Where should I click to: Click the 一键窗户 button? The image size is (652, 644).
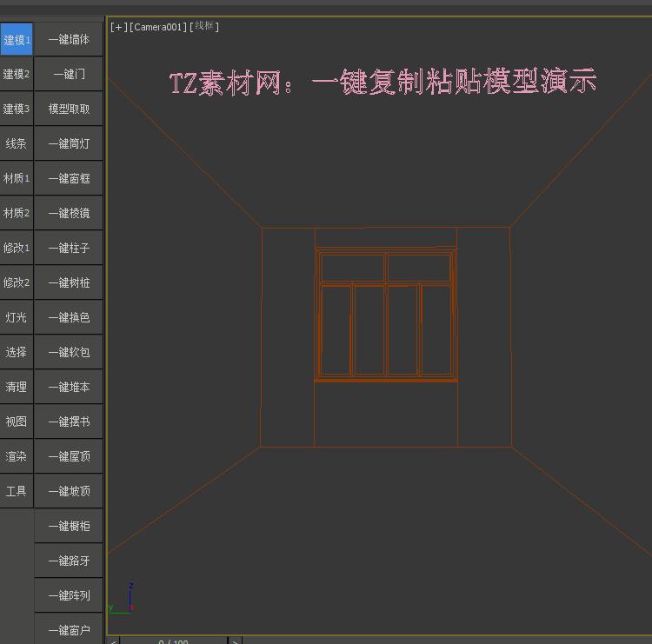coord(69,629)
